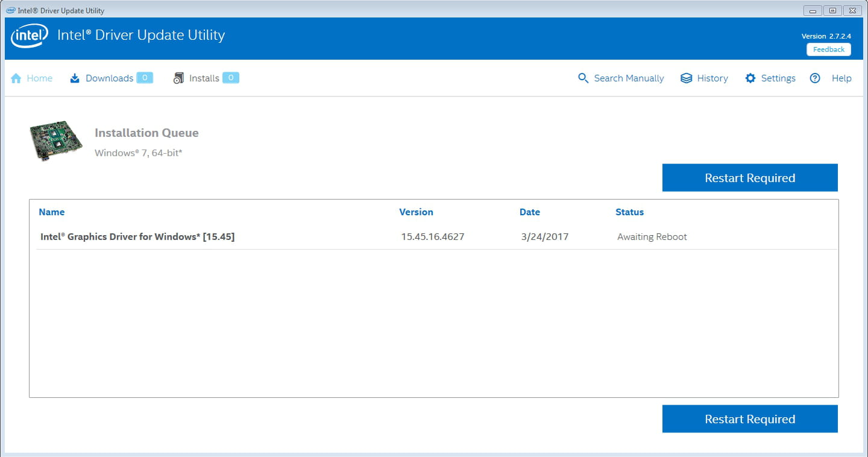Click version value 15.45.16.4627

pyautogui.click(x=433, y=237)
